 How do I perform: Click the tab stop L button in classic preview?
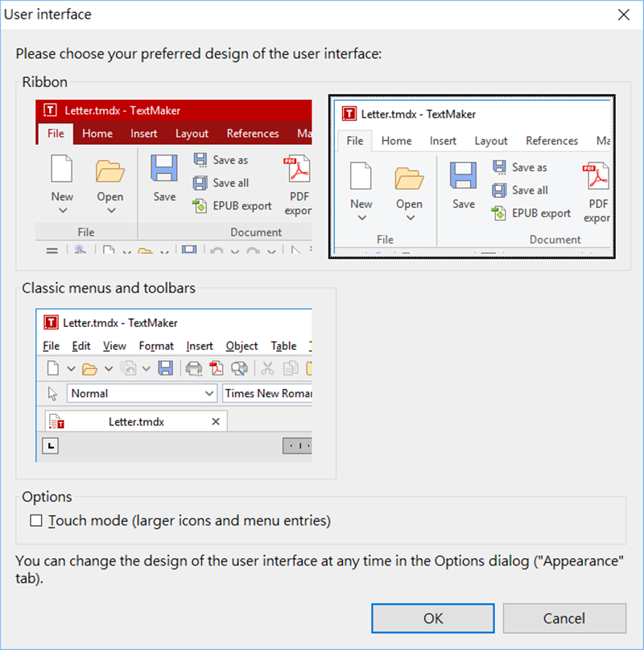tap(50, 446)
